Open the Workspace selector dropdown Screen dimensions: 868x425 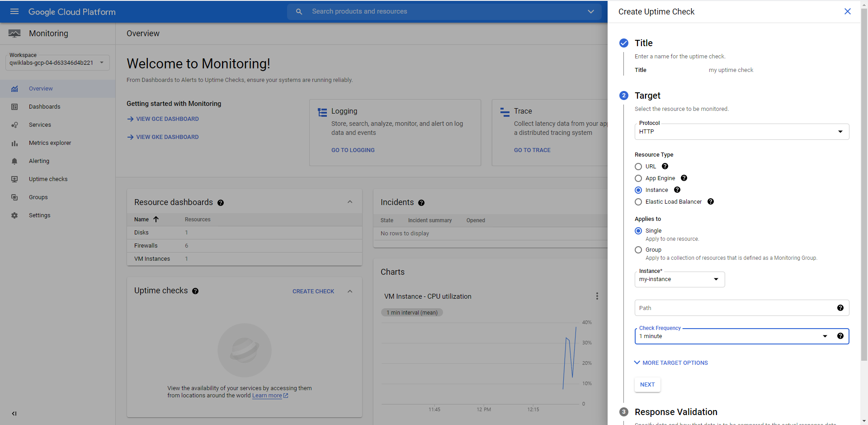click(57, 62)
